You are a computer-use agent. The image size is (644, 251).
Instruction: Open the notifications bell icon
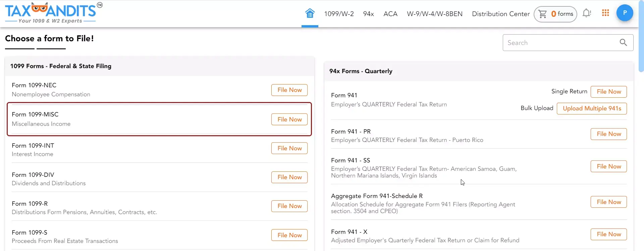click(587, 13)
